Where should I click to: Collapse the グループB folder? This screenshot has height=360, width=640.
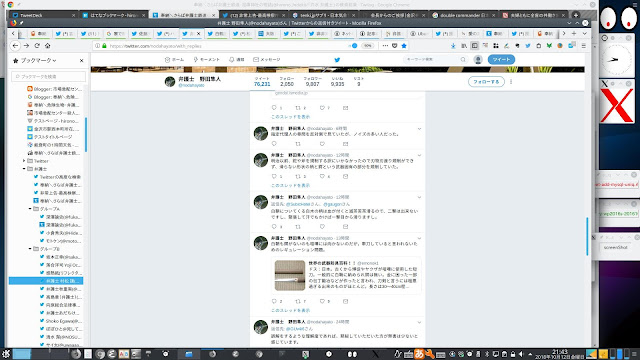pos(30,249)
